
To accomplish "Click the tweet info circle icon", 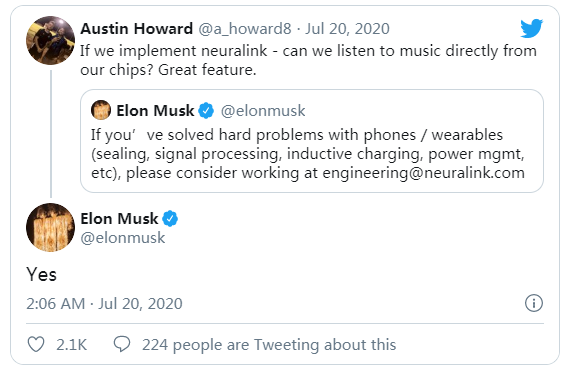I will [534, 303].
